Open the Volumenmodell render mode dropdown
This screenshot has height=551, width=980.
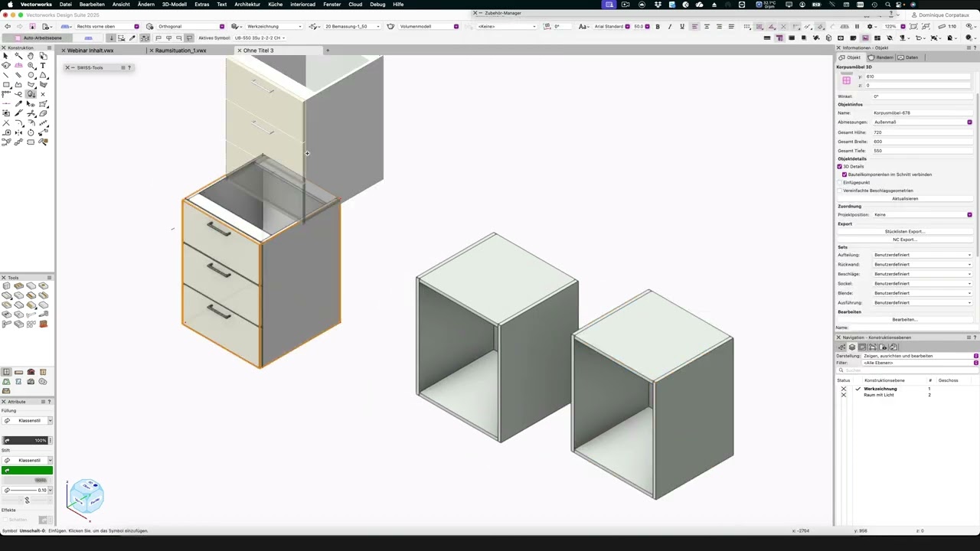[428, 27]
